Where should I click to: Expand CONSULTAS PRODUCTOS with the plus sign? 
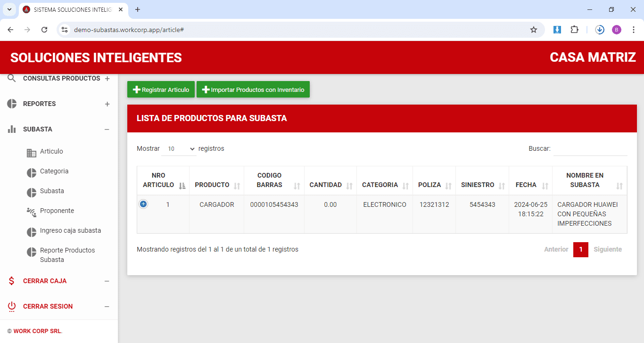(x=107, y=79)
